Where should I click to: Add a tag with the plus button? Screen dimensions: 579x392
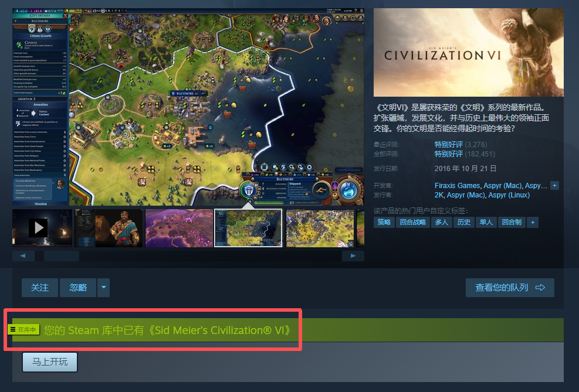point(533,222)
